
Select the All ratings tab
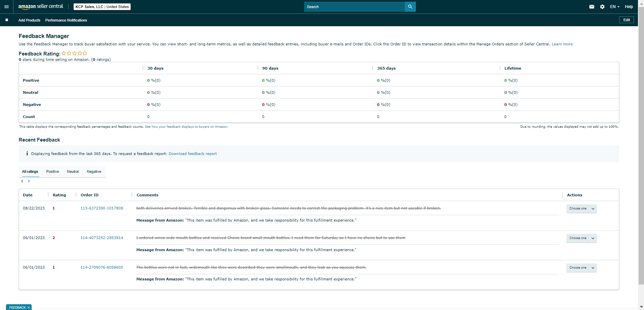(x=30, y=171)
